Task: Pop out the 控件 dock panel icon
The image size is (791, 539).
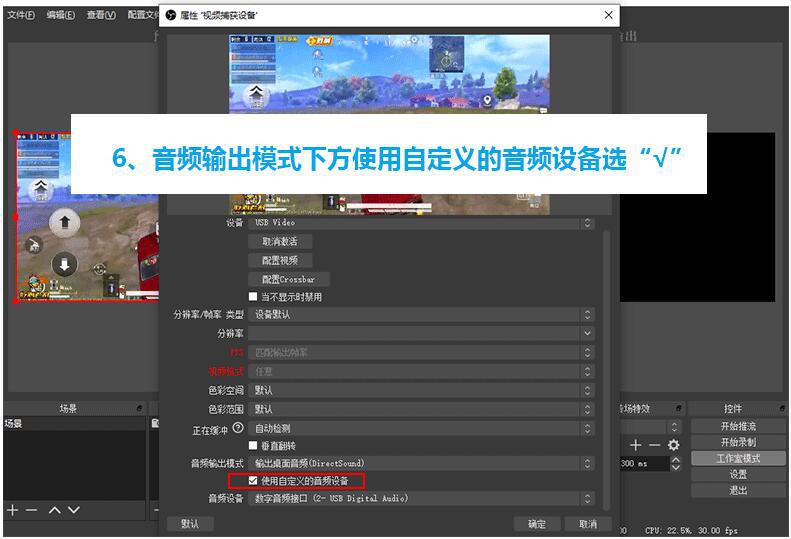Action: coord(782,408)
